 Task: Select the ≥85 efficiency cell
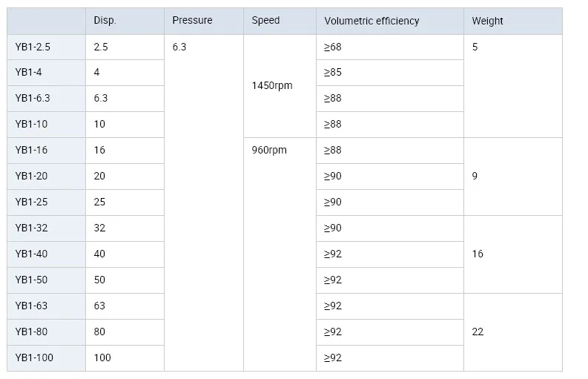333,73
